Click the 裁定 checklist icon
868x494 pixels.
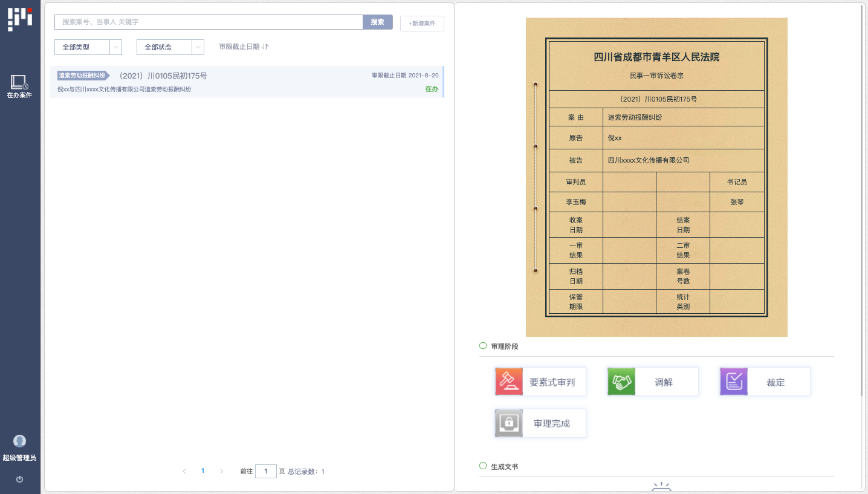734,382
